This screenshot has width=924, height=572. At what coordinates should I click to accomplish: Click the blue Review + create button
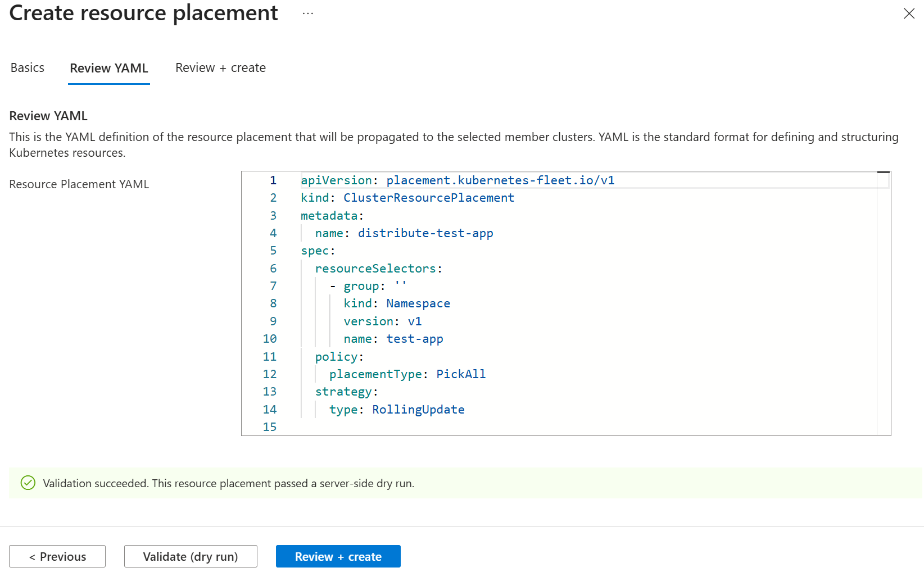(x=338, y=556)
